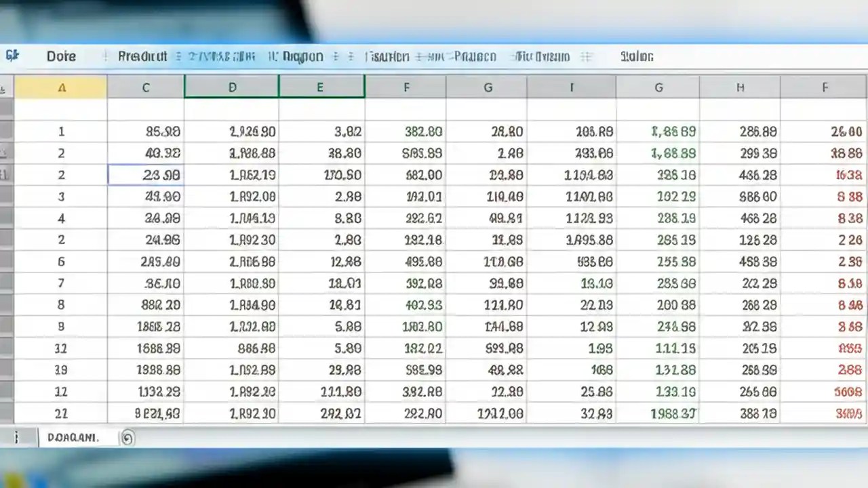Switch to the DOAQANI sheet tab
868x488 pixels.
tap(75, 437)
